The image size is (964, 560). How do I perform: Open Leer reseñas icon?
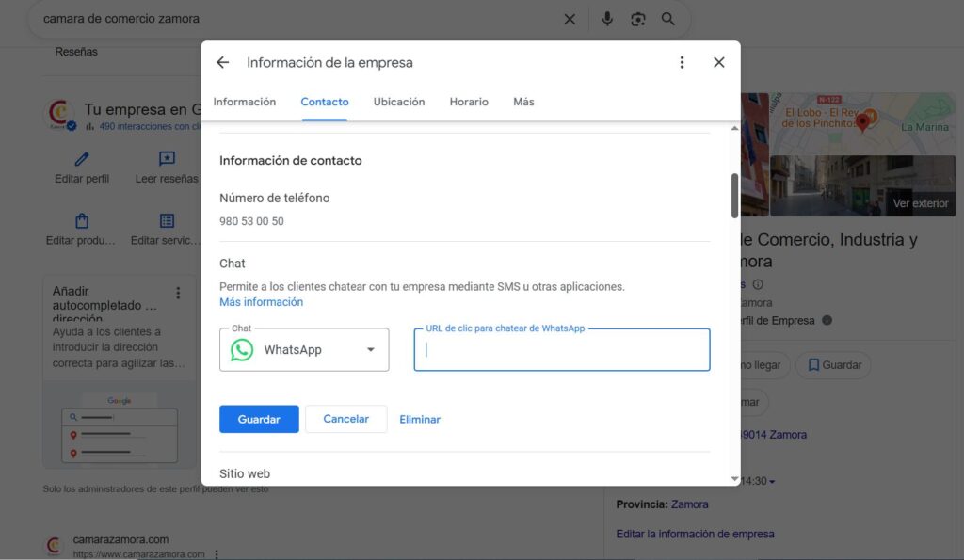click(x=167, y=159)
